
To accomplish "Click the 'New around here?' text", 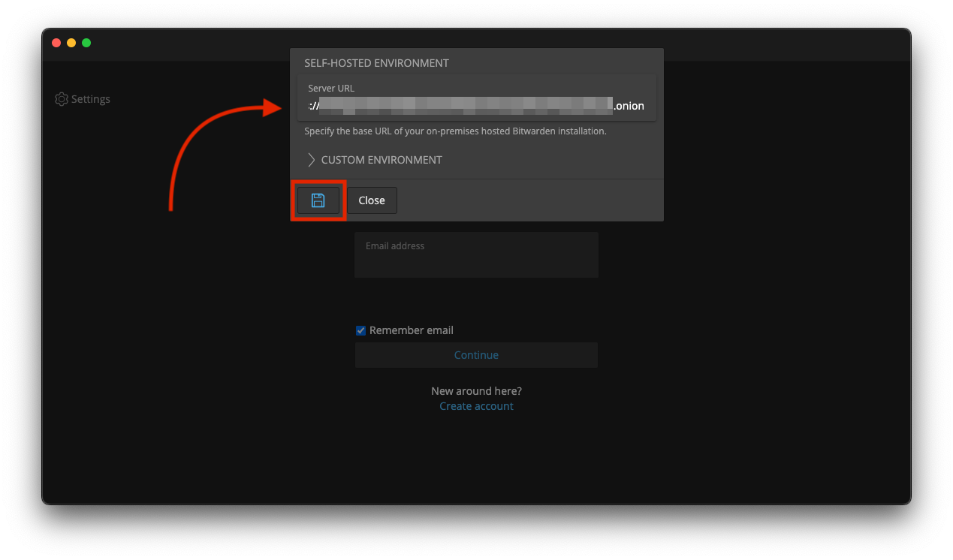I will [476, 391].
